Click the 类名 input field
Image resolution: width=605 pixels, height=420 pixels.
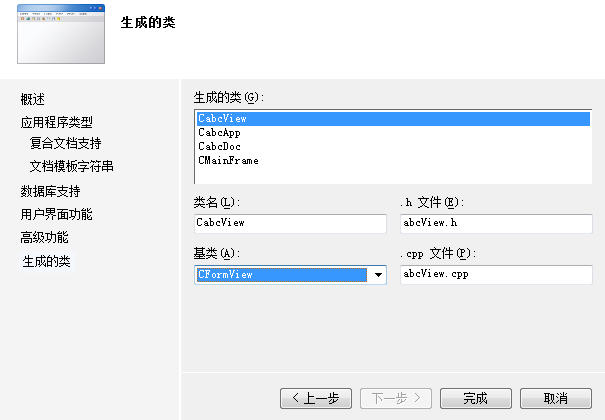pyautogui.click(x=290, y=223)
